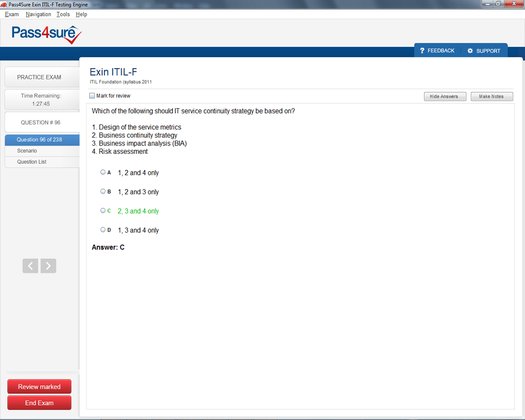
Task: Click '2. Business continuity strategy' line
Action: [x=134, y=135]
